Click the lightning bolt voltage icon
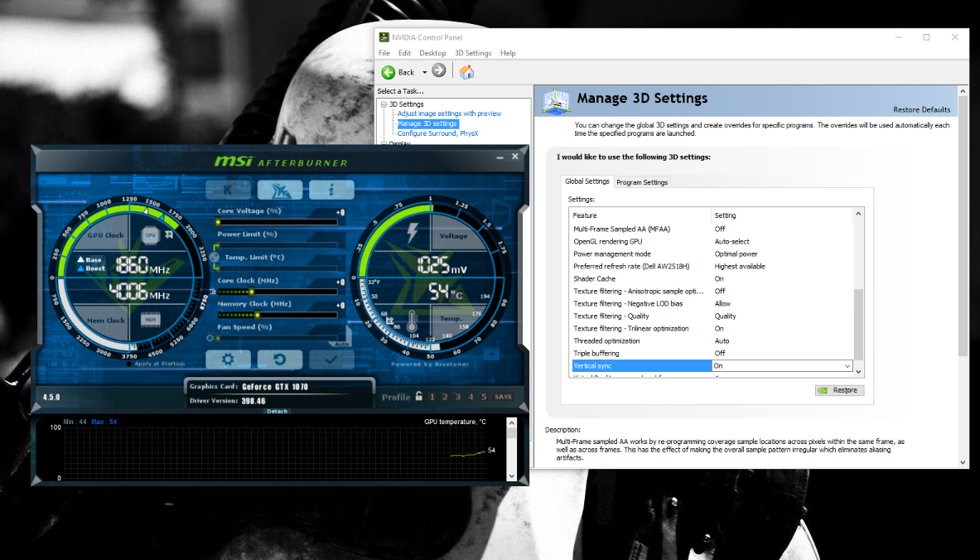 tap(412, 232)
